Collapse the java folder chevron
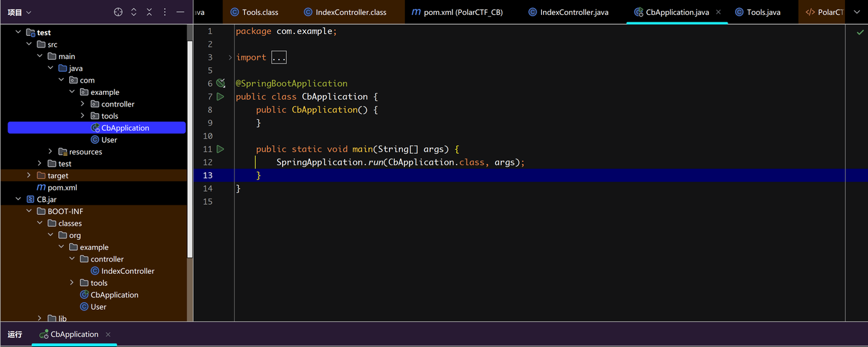Viewport: 868px width, 347px height. click(51, 68)
